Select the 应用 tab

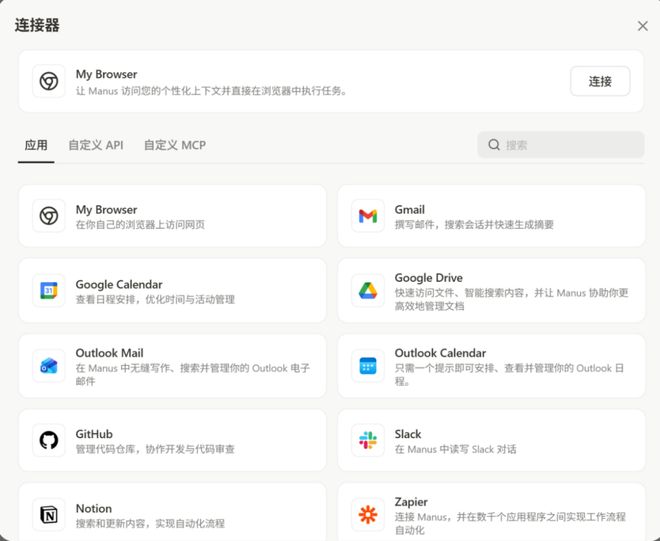click(36, 145)
